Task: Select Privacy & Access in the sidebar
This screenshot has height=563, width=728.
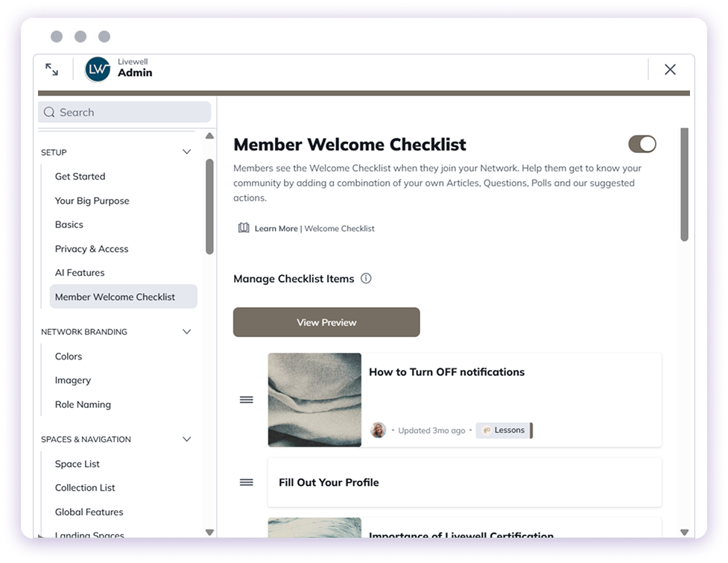Action: (91, 248)
